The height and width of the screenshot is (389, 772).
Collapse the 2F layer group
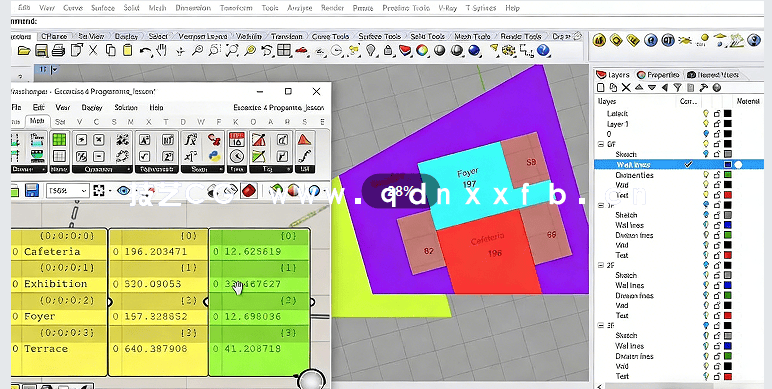(x=601, y=265)
